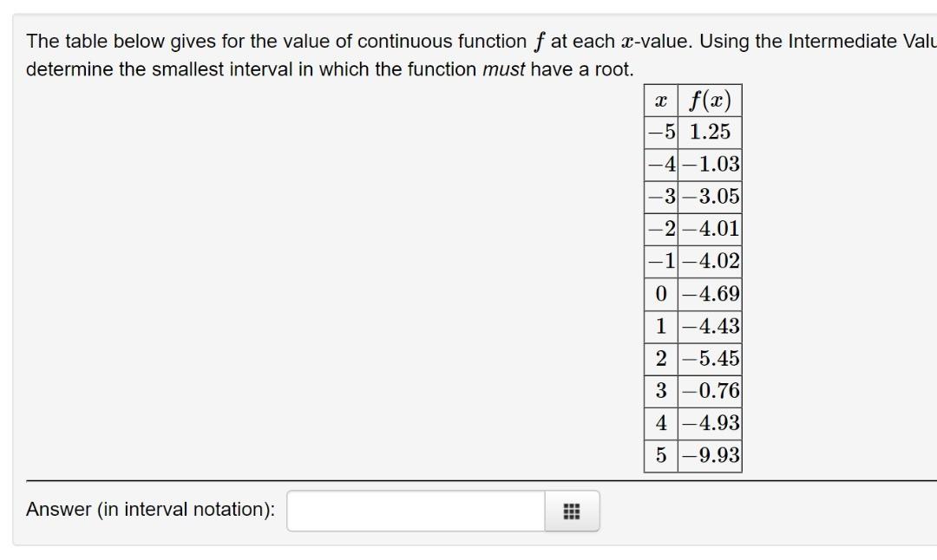
Task: Click the row showing f(3) = -0.76
Action: (x=694, y=390)
